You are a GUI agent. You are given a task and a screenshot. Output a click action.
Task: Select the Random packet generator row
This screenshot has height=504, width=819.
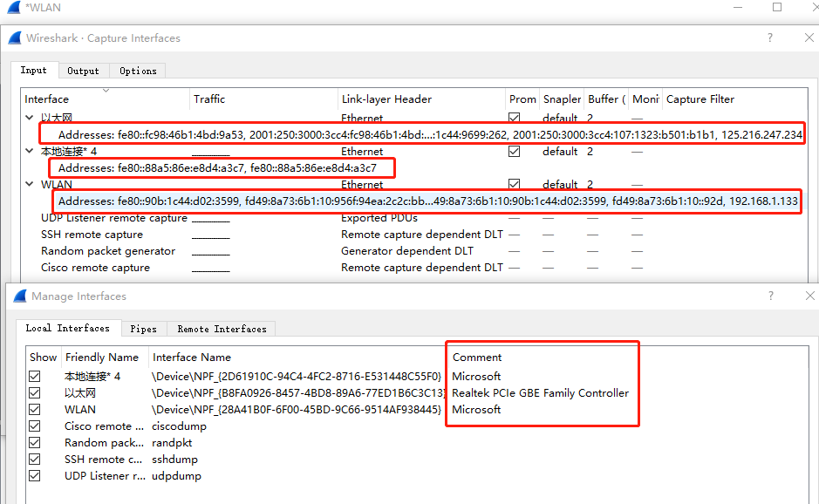pyautogui.click(x=413, y=251)
